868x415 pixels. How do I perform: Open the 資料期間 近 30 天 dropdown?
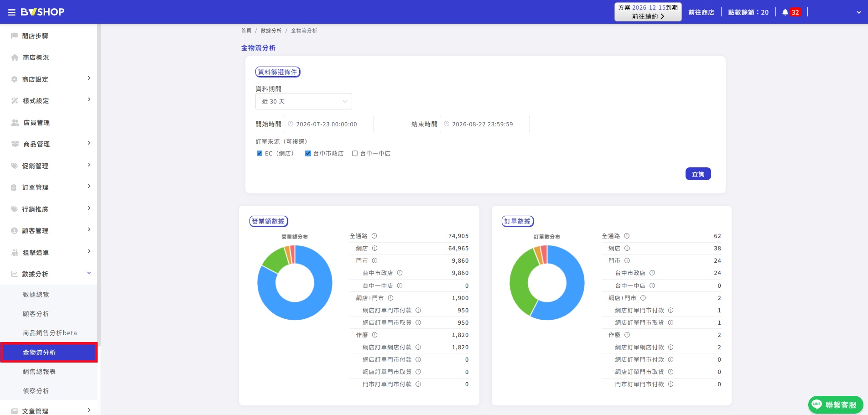[x=304, y=101]
